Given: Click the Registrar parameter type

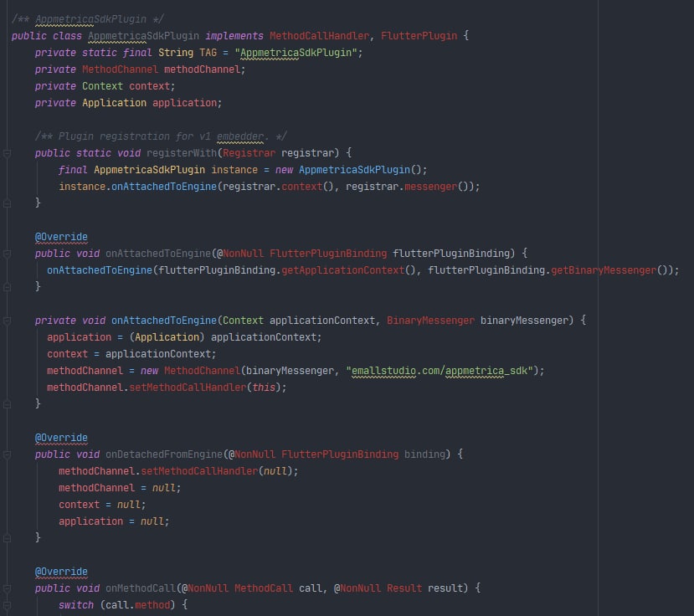Looking at the screenshot, I should point(249,153).
